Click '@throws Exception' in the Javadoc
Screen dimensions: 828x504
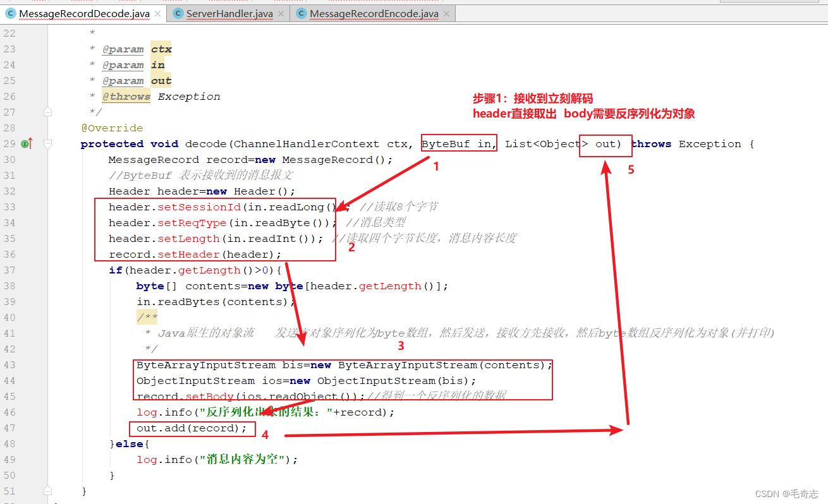click(x=161, y=97)
